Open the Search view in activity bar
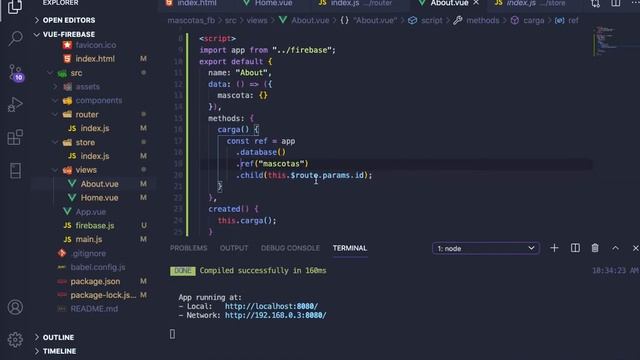Viewport: 640px width, 360px height. pos(15,38)
